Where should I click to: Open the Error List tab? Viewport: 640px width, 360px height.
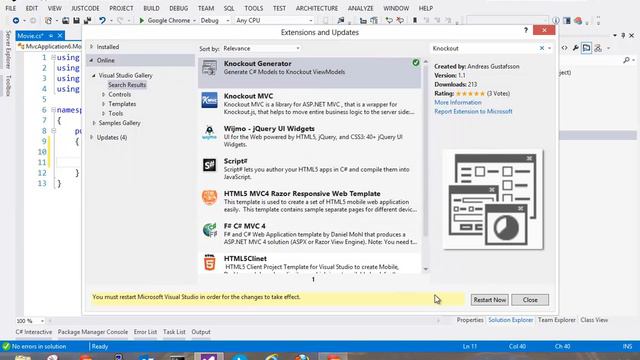(145, 332)
